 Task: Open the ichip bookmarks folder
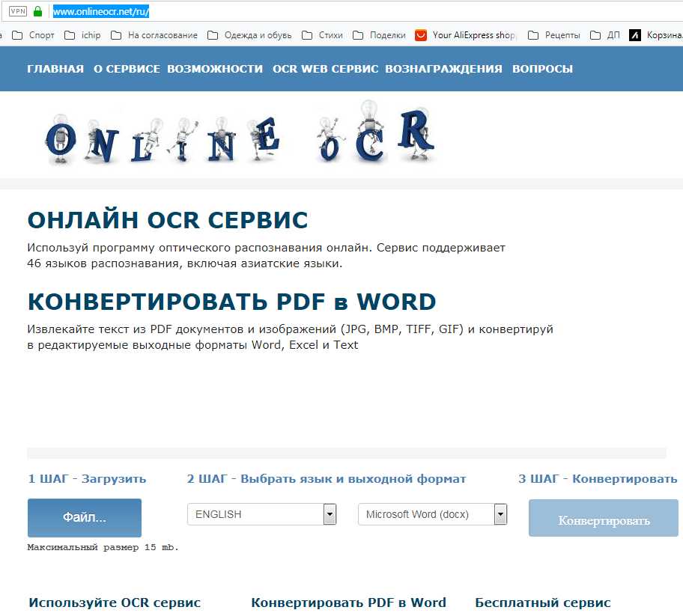[x=82, y=34]
